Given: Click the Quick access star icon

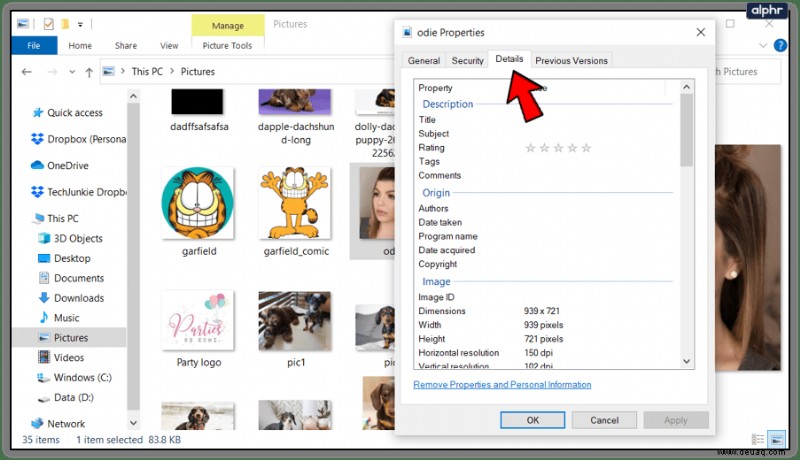Looking at the screenshot, I should point(37,112).
